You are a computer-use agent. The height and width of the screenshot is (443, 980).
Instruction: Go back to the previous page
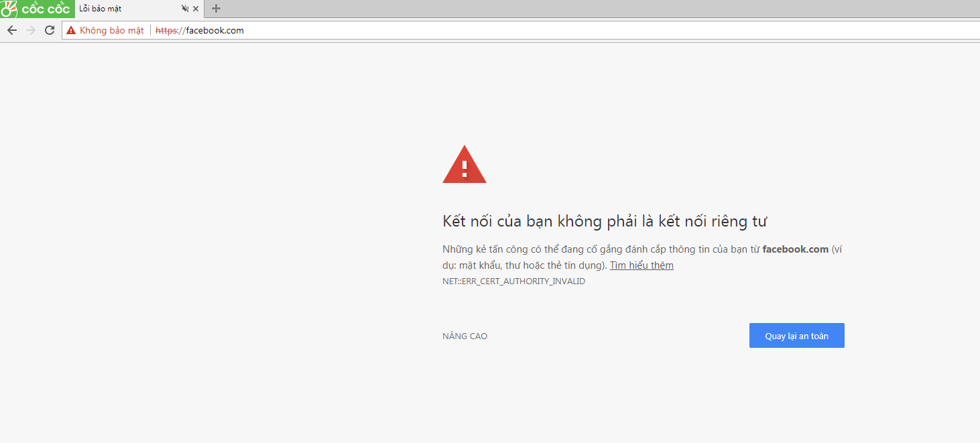click(x=12, y=30)
